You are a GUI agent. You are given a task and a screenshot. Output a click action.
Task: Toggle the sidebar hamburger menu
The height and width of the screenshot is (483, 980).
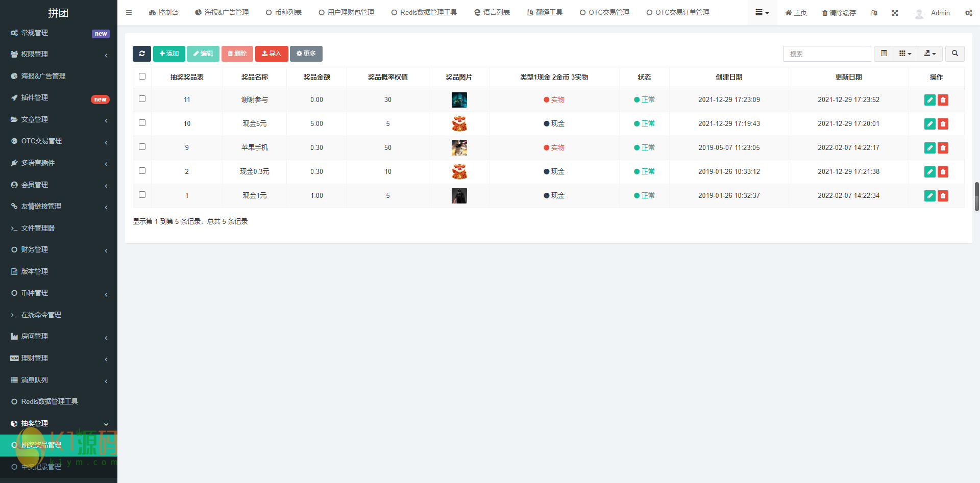coord(129,13)
